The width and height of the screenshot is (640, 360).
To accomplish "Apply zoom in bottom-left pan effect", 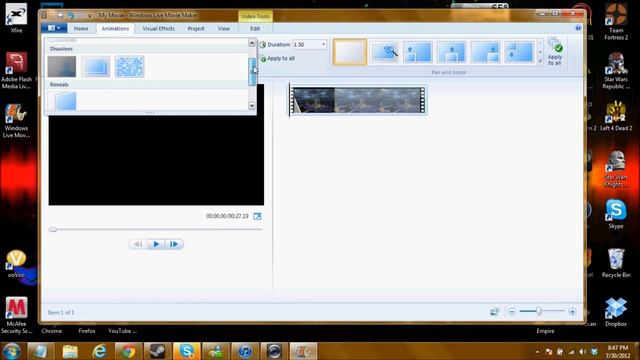I will (x=418, y=52).
